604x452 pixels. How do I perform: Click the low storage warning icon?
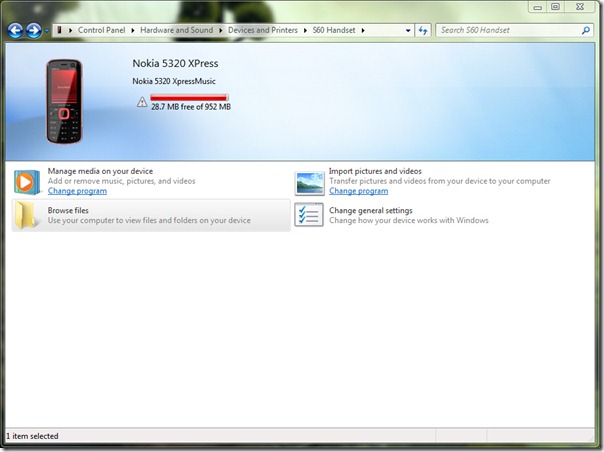[142, 104]
